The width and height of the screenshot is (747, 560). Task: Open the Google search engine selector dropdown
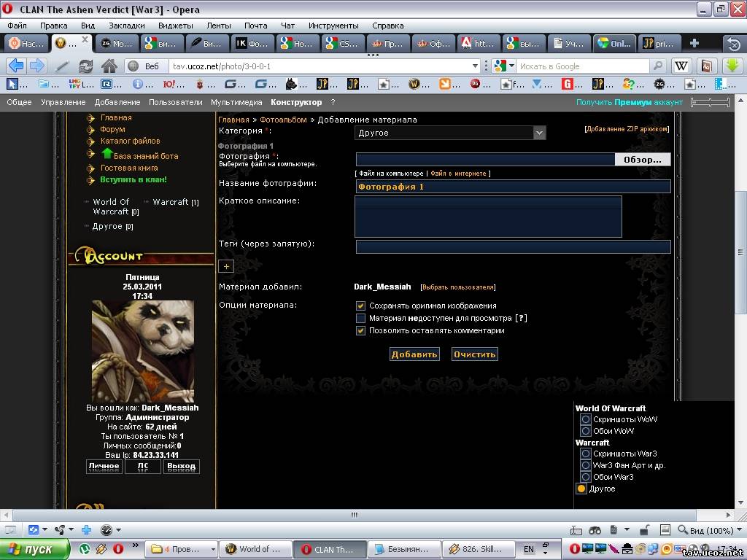click(503, 66)
